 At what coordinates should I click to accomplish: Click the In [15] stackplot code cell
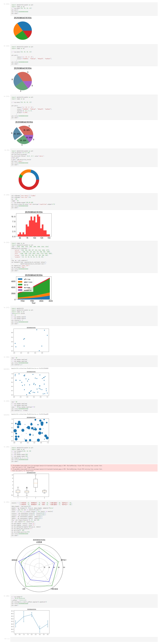point(84,257)
